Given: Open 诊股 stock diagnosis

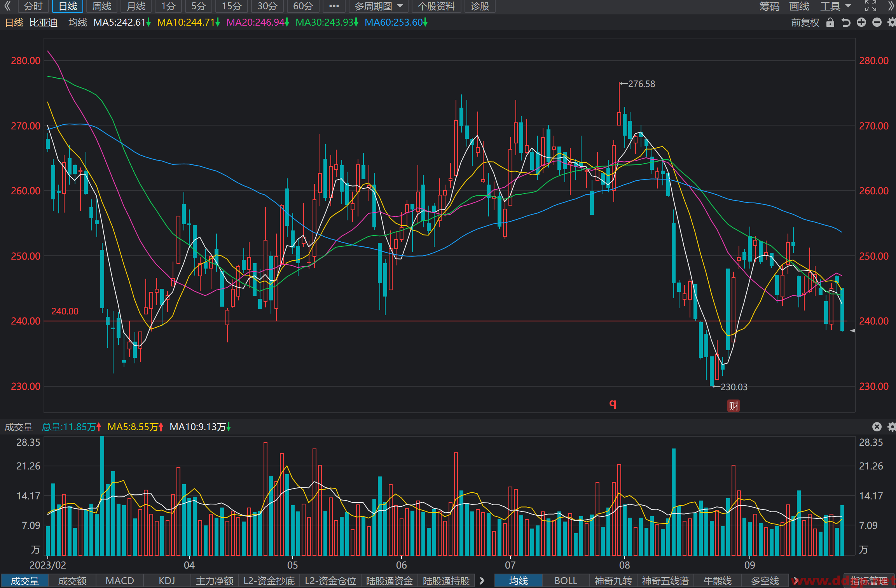Looking at the screenshot, I should [480, 6].
